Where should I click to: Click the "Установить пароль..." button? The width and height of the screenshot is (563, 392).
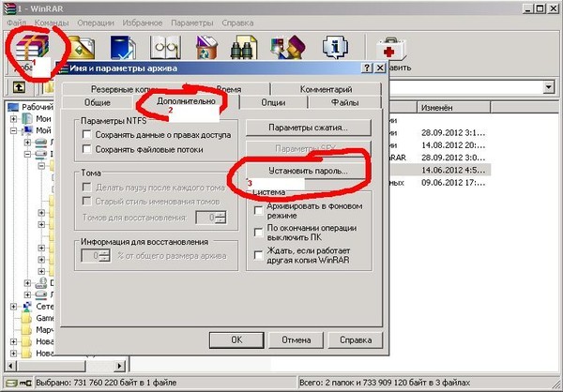(x=307, y=172)
